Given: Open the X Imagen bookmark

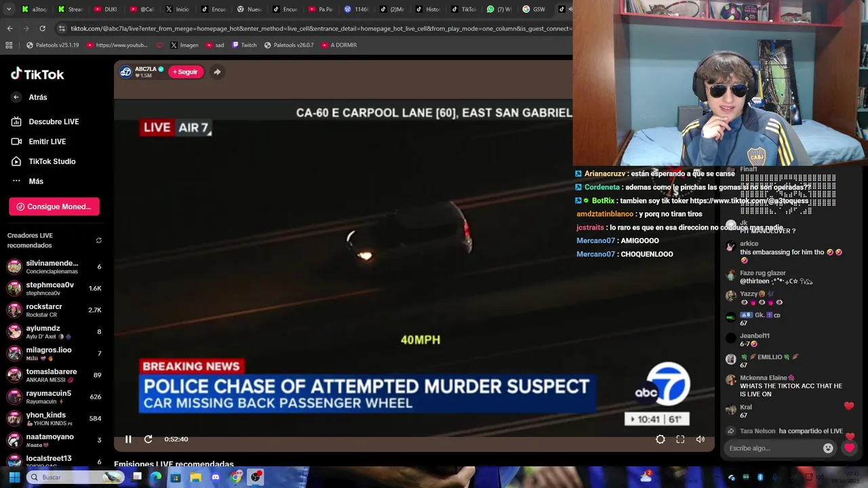Looking at the screenshot, I should [184, 45].
